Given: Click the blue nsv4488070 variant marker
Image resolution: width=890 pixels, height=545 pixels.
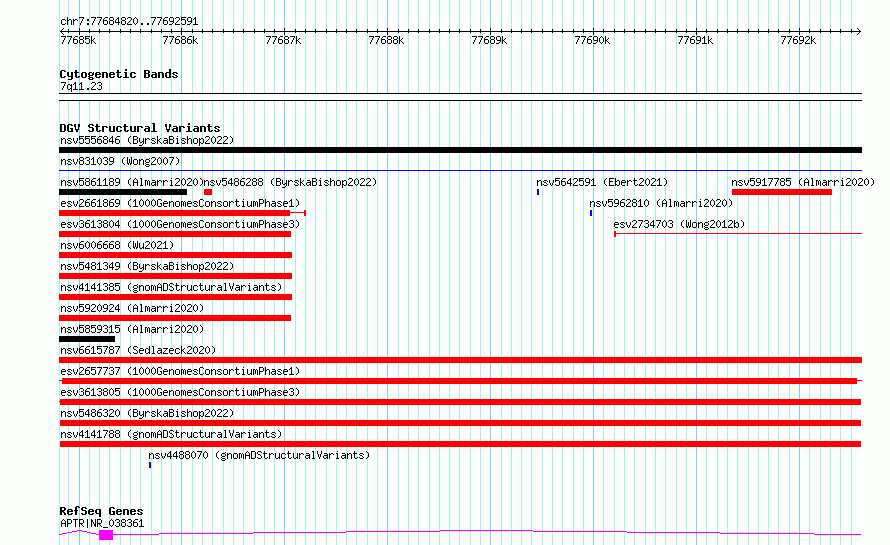Looking at the screenshot, I should point(150,465).
